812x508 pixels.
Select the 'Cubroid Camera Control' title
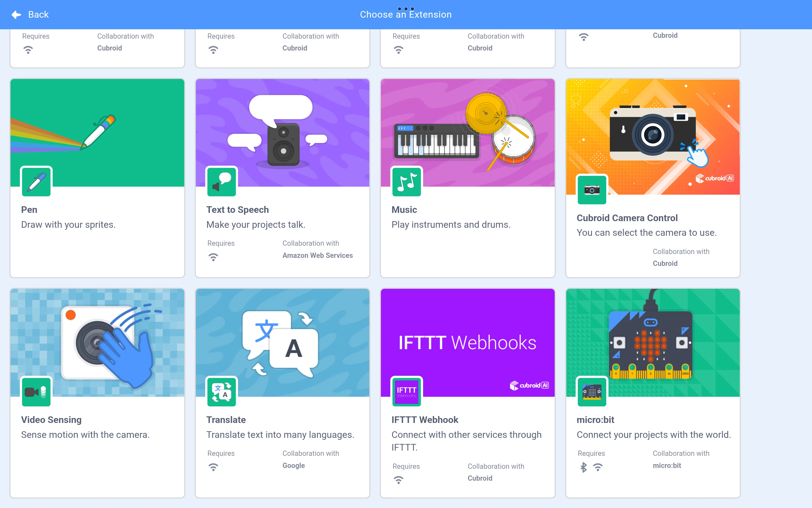coord(627,218)
